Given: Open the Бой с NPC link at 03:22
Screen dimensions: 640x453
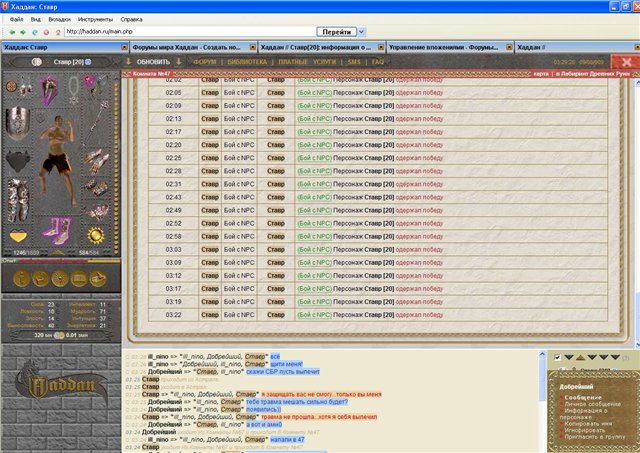Looking at the screenshot, I should (314, 315).
